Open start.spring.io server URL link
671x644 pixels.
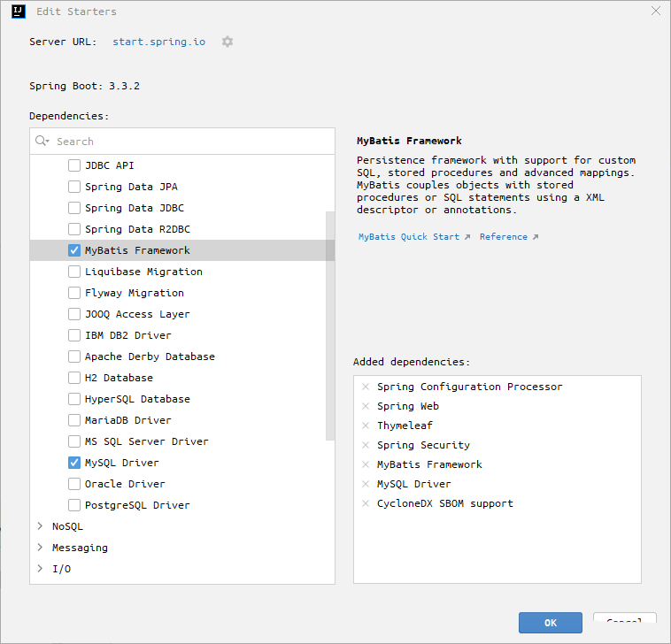click(x=158, y=42)
